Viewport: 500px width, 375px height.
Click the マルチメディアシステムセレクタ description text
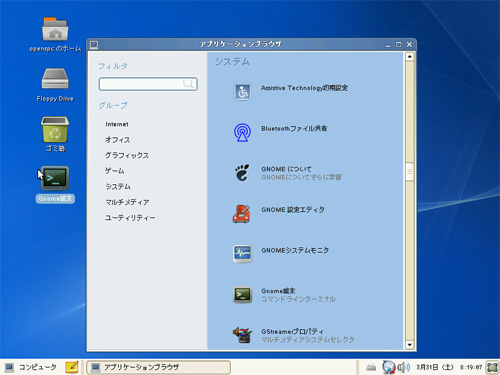308,340
